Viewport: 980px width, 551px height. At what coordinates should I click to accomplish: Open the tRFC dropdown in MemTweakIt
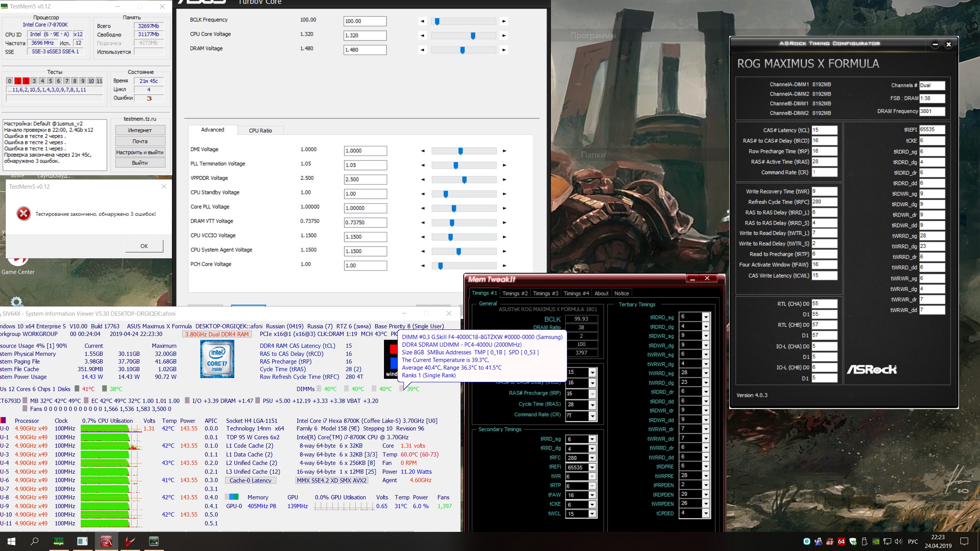[x=592, y=458]
